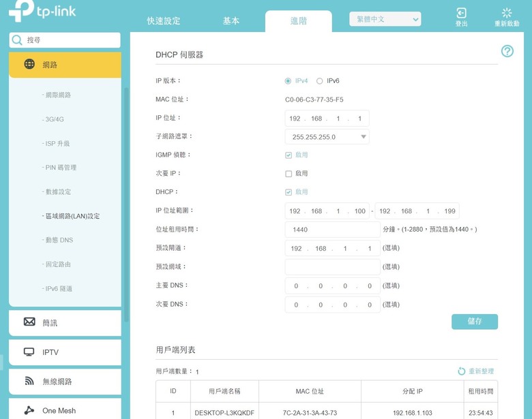The height and width of the screenshot is (419, 532).
Task: Open the 子網路遮罩 255.255.255.0 dropdown
Action: 327,137
